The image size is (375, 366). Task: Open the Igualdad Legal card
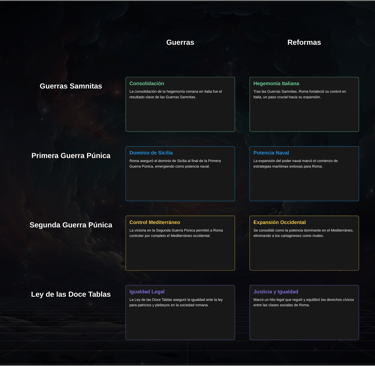pos(180,312)
